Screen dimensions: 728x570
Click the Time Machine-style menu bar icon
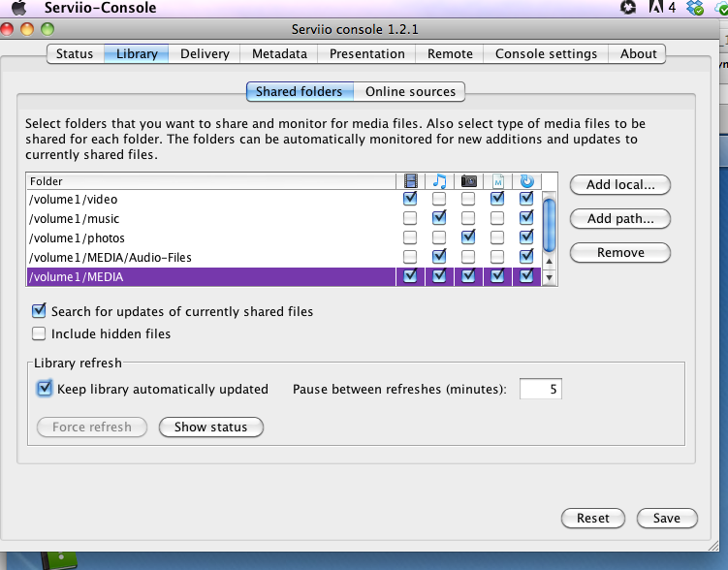pos(628,7)
